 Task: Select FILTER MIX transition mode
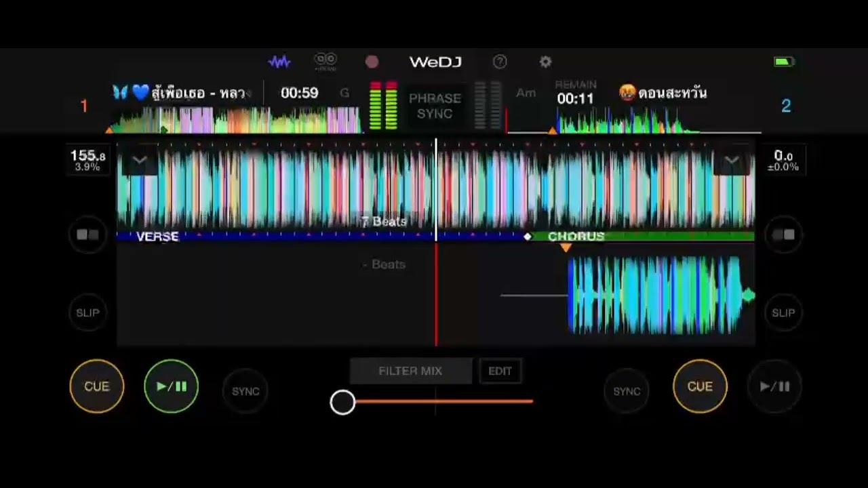coord(410,371)
